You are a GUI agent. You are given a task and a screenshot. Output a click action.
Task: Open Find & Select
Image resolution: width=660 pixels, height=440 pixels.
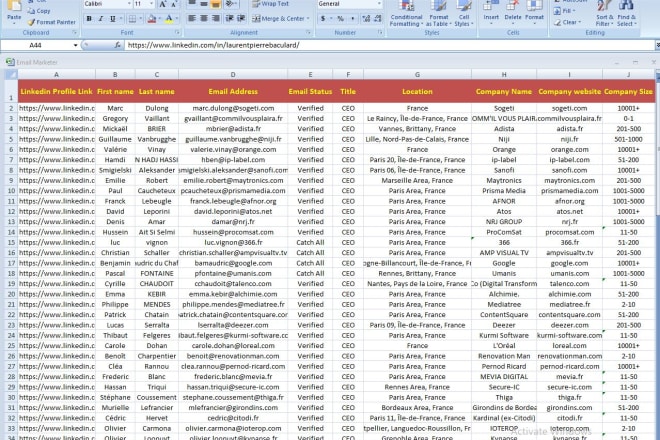[x=626, y=13]
